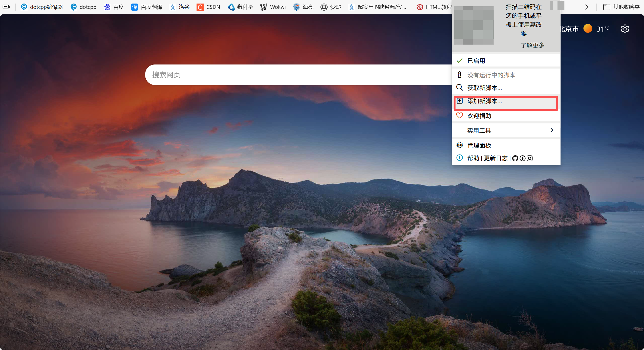The width and height of the screenshot is (644, 350).
Task: Open the 管理面板 dashboard
Action: tap(479, 145)
